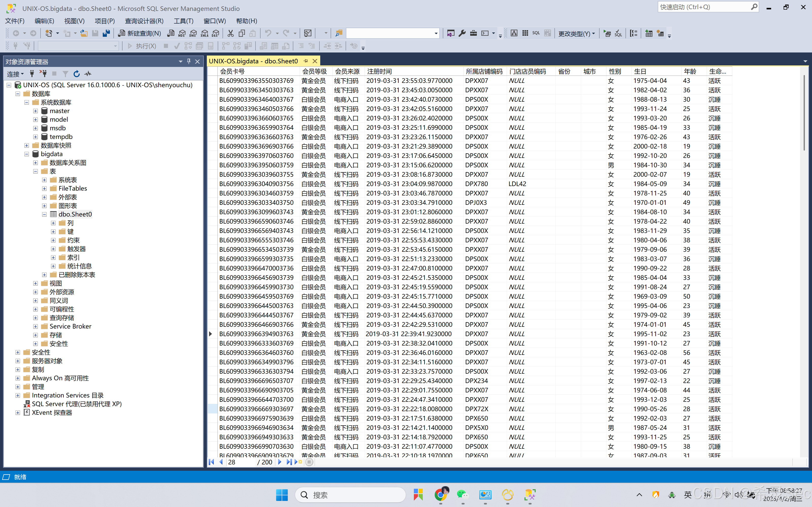The image size is (812, 507).
Task: Expand the master database node
Action: [x=36, y=111]
